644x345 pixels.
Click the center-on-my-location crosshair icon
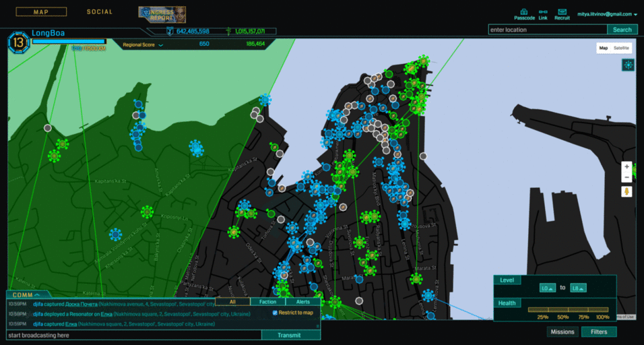click(x=628, y=65)
